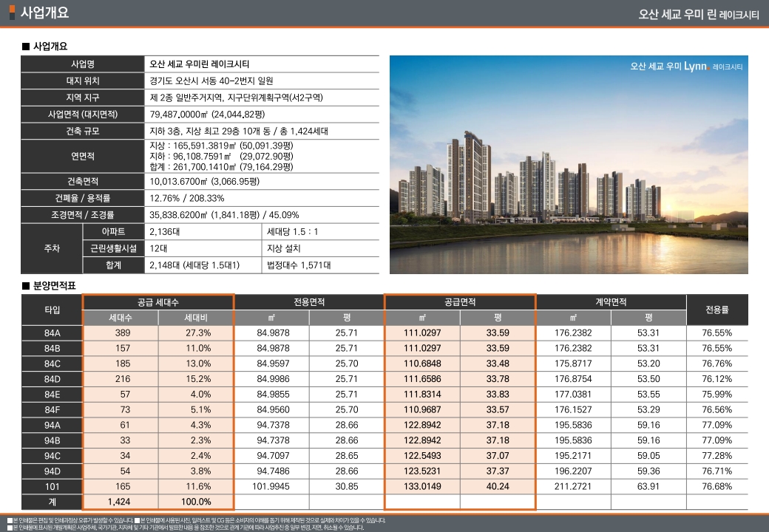Select the 세대비 sub-header

(x=196, y=318)
